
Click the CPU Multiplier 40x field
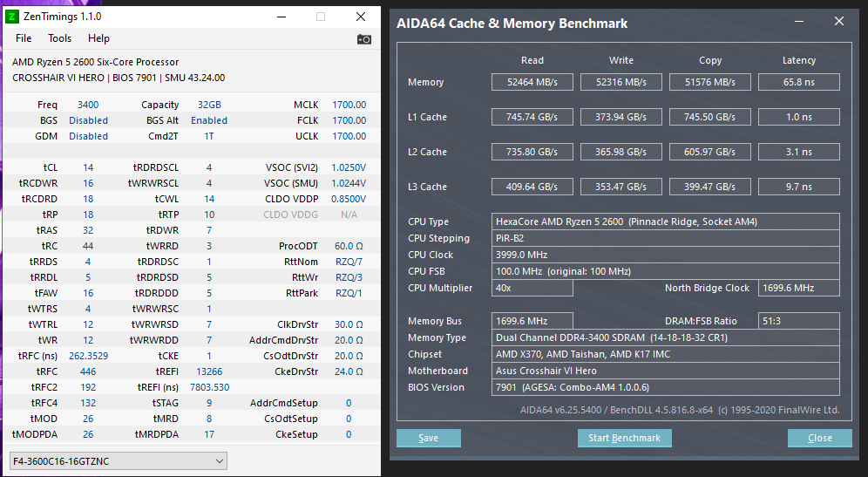point(532,288)
